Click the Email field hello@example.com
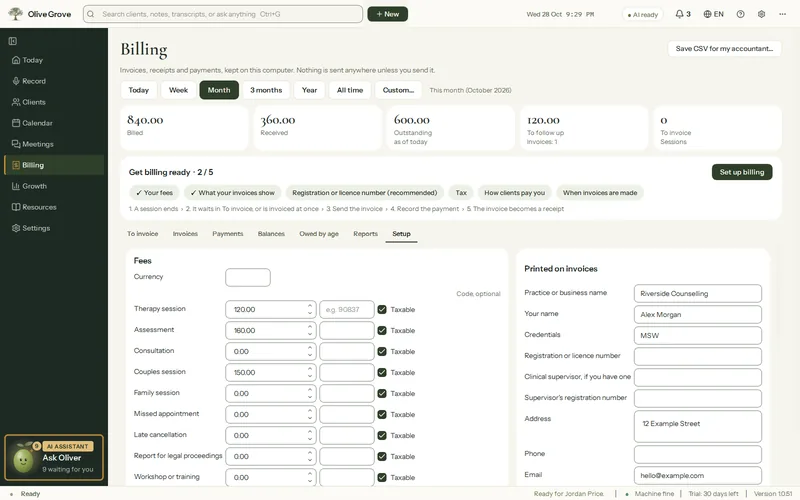The image size is (800, 500). [x=697, y=476]
